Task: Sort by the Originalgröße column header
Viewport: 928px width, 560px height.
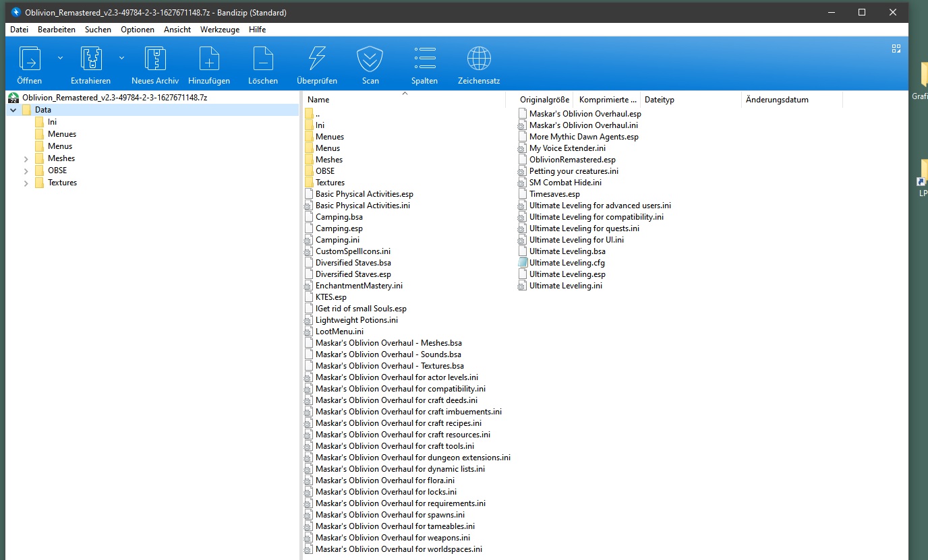Action: click(544, 100)
